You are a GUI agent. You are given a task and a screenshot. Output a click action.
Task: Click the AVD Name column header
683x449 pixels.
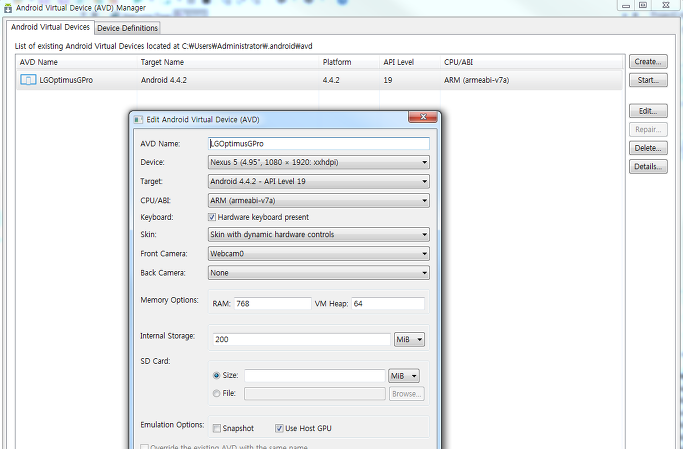point(77,62)
